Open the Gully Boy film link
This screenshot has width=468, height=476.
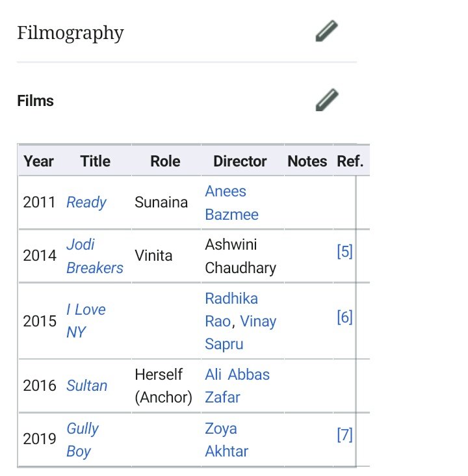tap(83, 440)
